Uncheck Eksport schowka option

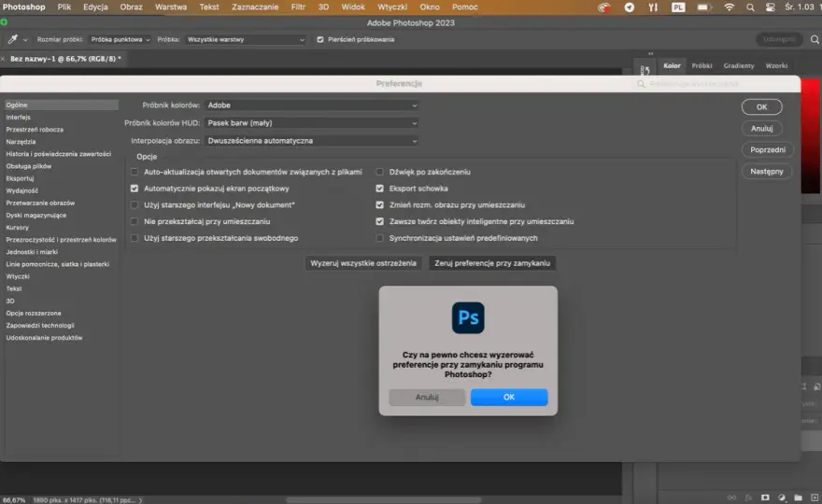coord(379,189)
